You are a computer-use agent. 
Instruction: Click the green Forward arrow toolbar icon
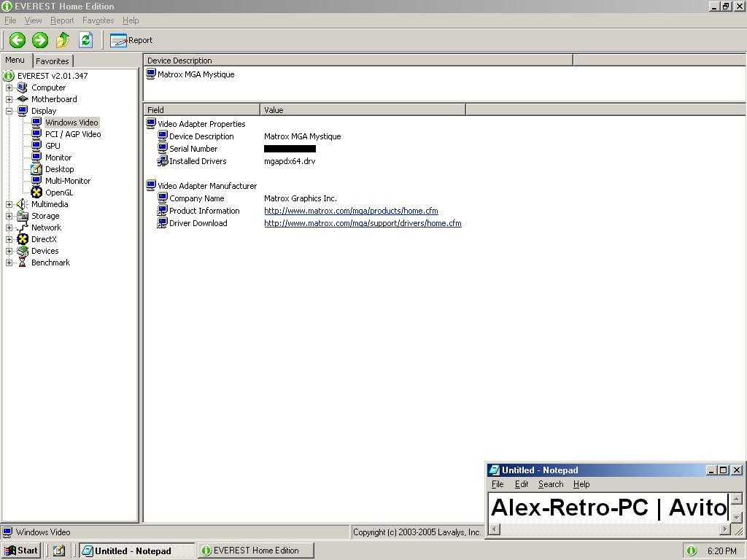(40, 40)
